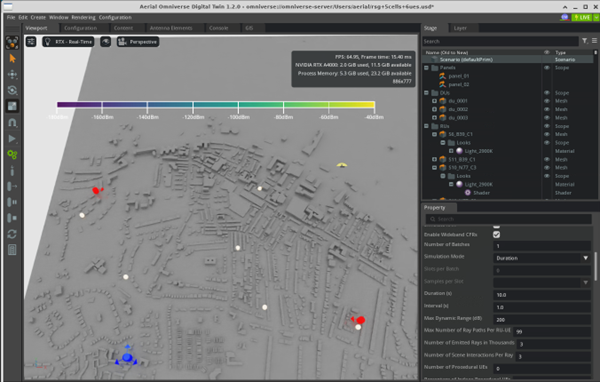600x382 pixels.
Task: Open the Perspective camera menu
Action: click(x=138, y=42)
